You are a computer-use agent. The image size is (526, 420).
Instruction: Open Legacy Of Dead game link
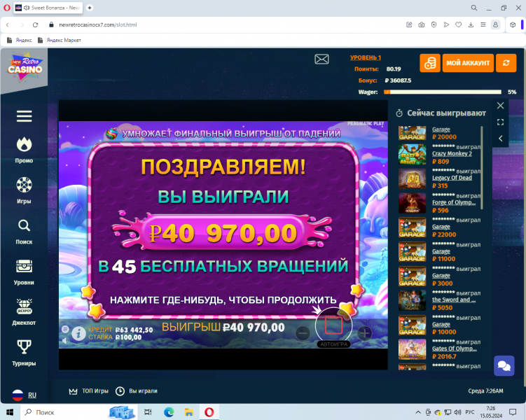pyautogui.click(x=452, y=178)
